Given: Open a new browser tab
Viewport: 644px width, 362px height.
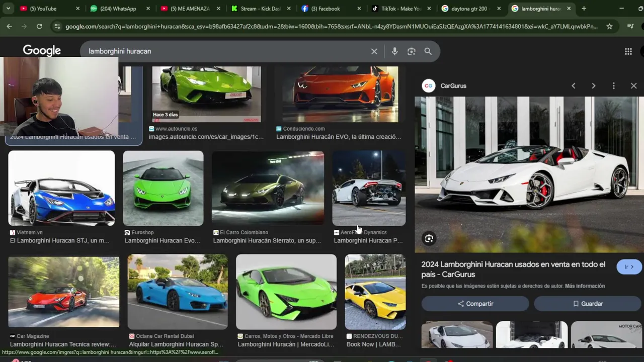Looking at the screenshot, I should [584, 9].
